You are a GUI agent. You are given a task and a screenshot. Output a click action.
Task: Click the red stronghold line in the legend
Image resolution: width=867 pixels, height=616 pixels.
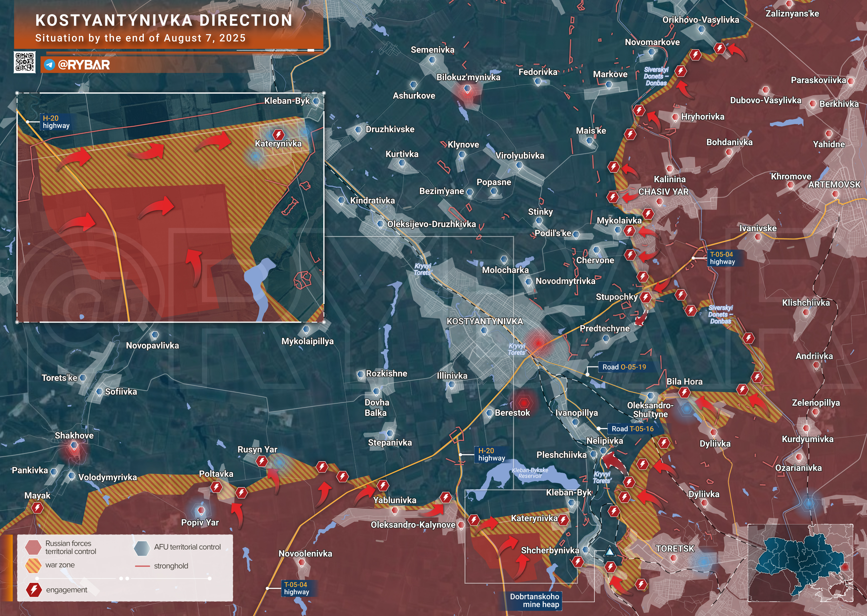[x=143, y=566]
